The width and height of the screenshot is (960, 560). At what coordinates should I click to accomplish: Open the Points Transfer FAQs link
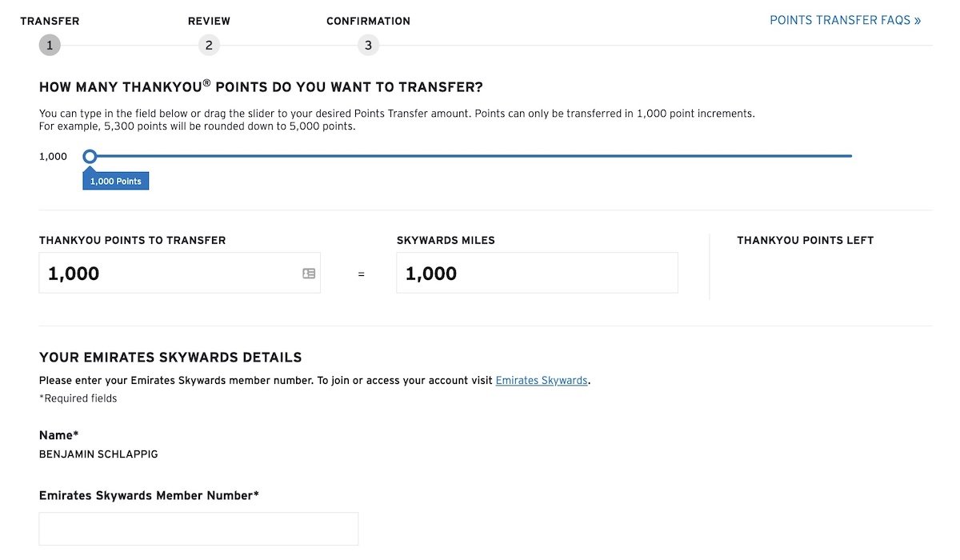[x=845, y=21]
